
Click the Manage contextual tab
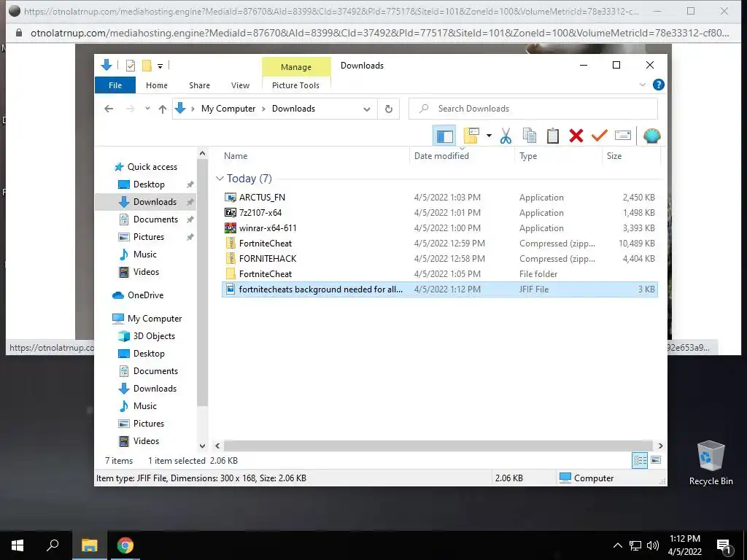[296, 67]
